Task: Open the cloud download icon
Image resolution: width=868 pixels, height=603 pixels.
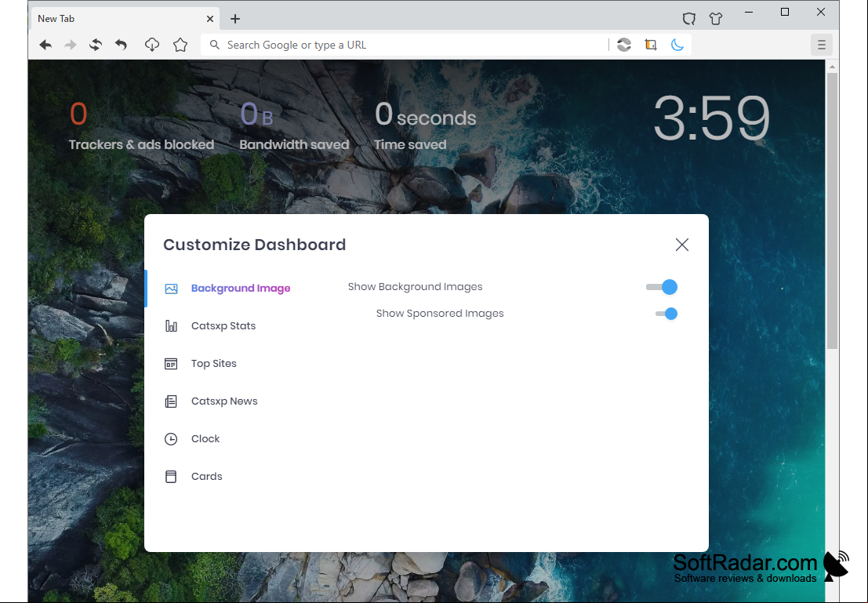Action: point(152,45)
